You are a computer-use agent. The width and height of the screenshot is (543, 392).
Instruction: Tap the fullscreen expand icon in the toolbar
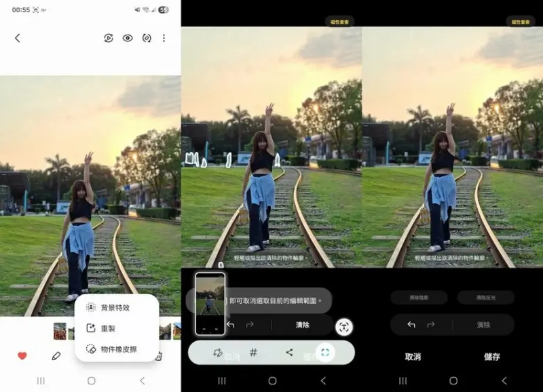[x=325, y=351]
